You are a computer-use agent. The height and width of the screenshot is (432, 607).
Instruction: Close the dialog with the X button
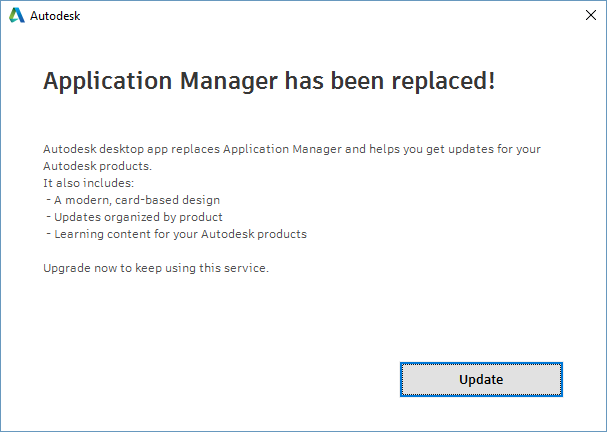point(591,15)
